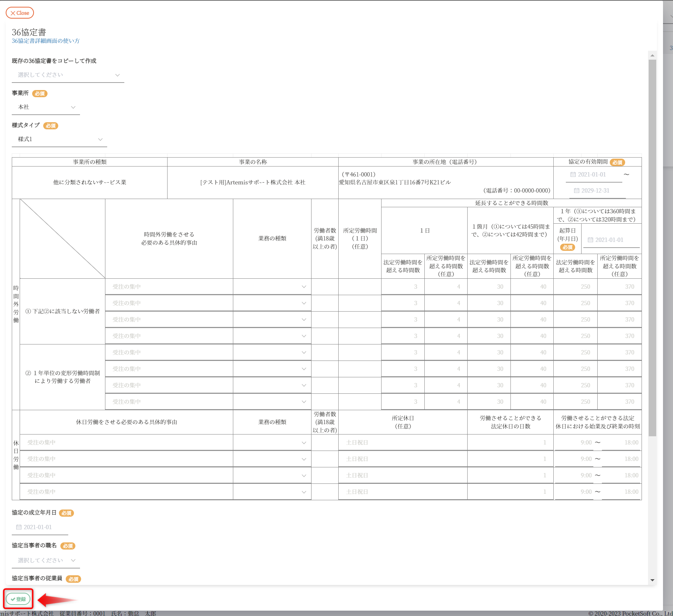This screenshot has width=673, height=616.
Task: Open the first 業務の種類 dropdown chevron in overtime rows
Action: tap(304, 287)
